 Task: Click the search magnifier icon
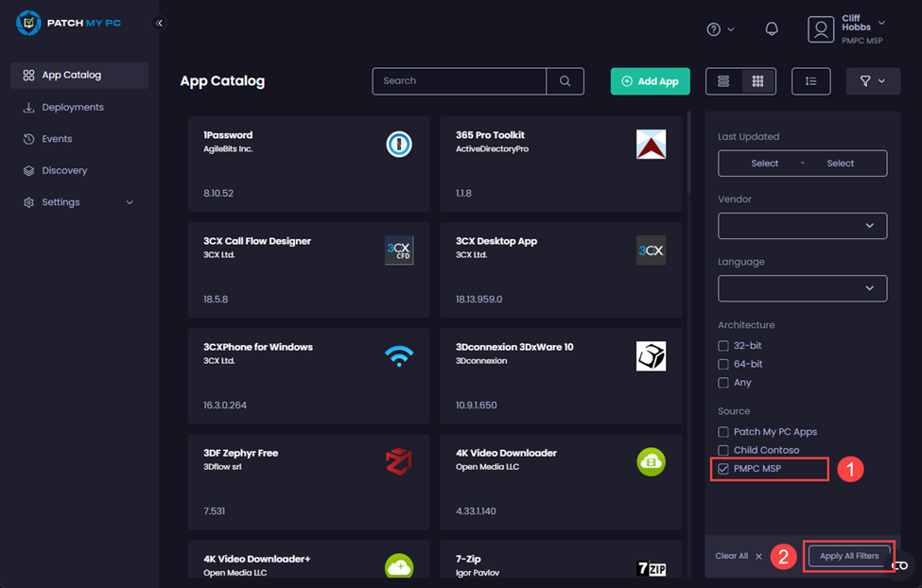pyautogui.click(x=565, y=81)
